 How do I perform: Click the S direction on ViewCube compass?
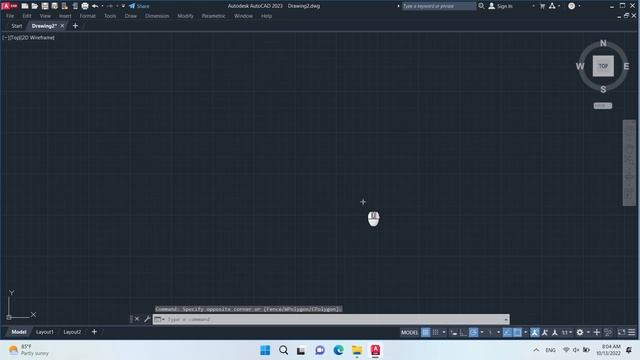603,89
